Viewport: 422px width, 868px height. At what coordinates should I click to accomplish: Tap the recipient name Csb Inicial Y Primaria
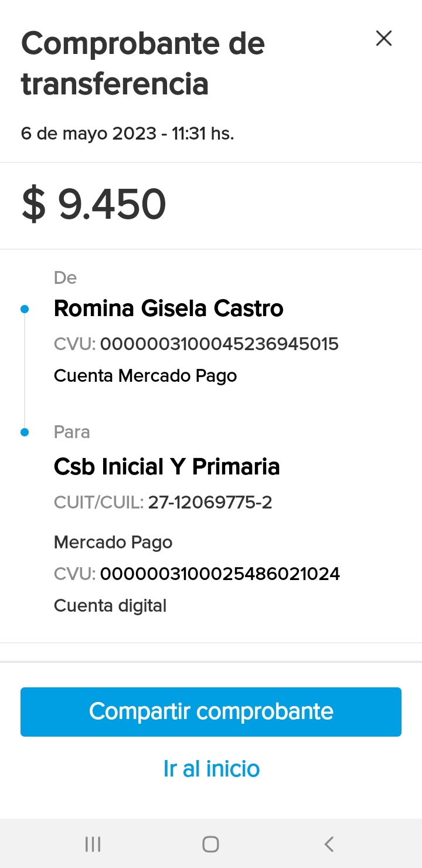pyautogui.click(x=166, y=467)
